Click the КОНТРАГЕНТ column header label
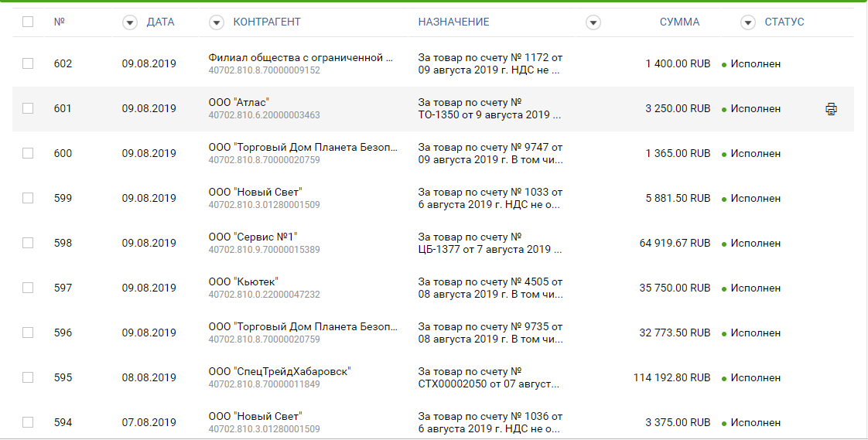 coord(267,22)
